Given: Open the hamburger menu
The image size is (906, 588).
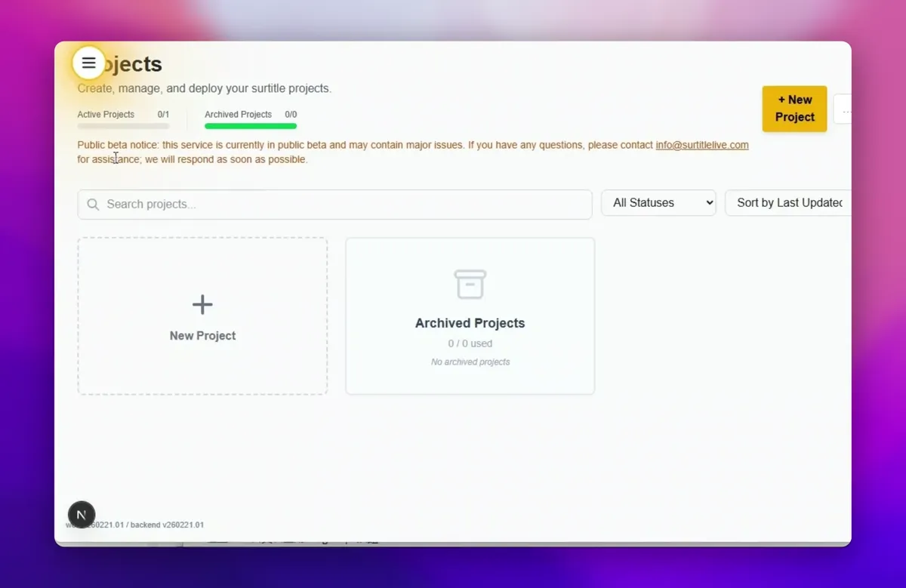Looking at the screenshot, I should 88,63.
